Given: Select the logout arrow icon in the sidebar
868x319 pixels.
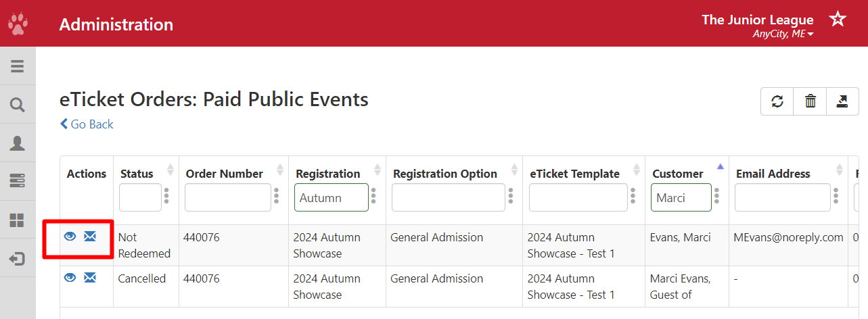Looking at the screenshot, I should pos(18,258).
